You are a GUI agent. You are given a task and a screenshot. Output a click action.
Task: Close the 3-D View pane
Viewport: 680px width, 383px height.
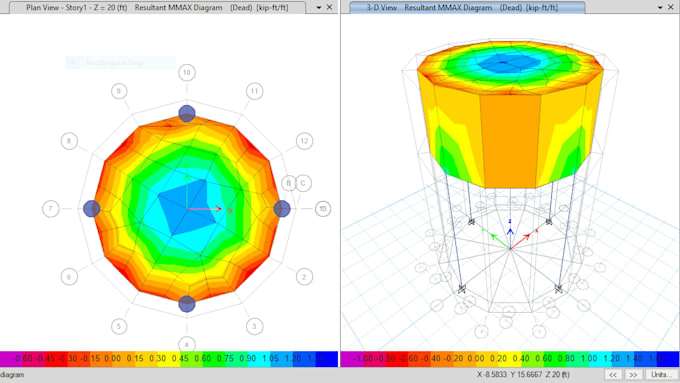point(671,7)
